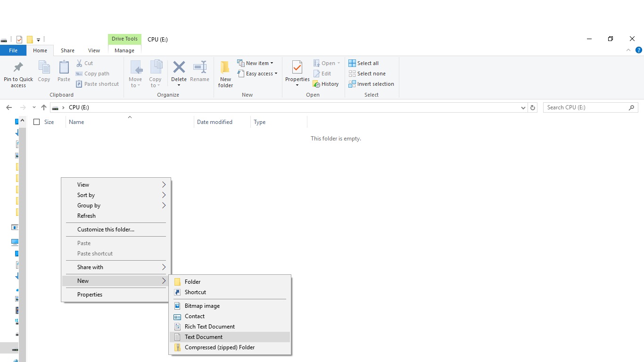Click the Forward navigation arrow

[23, 107]
